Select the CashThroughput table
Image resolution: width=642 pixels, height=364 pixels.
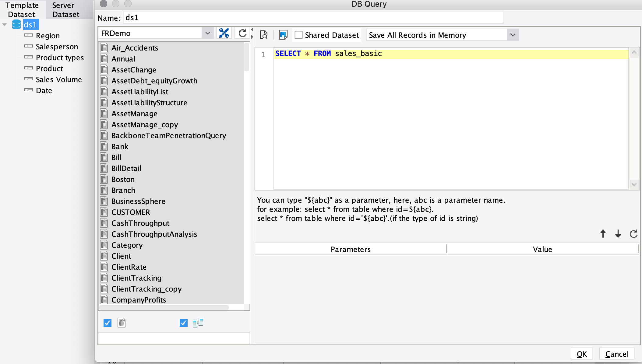tap(140, 223)
